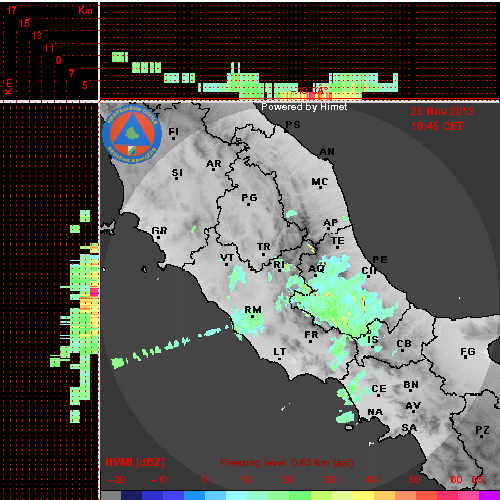Click the HVMI [dBZ] legend title
This screenshot has width=500, height=500.
135,462
